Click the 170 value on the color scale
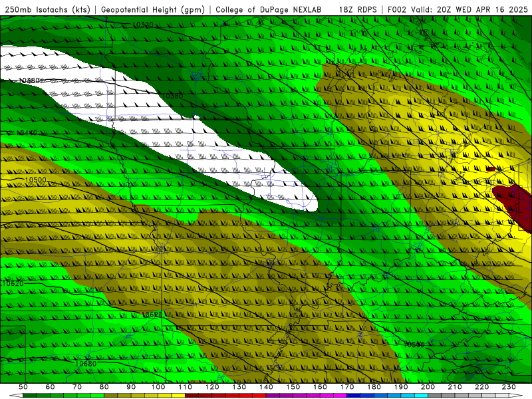The width and height of the screenshot is (532, 399). (x=347, y=387)
